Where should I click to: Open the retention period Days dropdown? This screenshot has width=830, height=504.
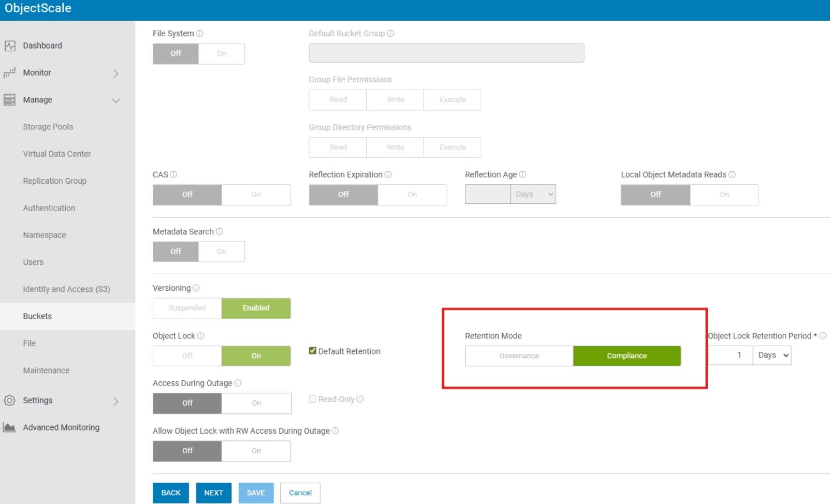coord(772,355)
